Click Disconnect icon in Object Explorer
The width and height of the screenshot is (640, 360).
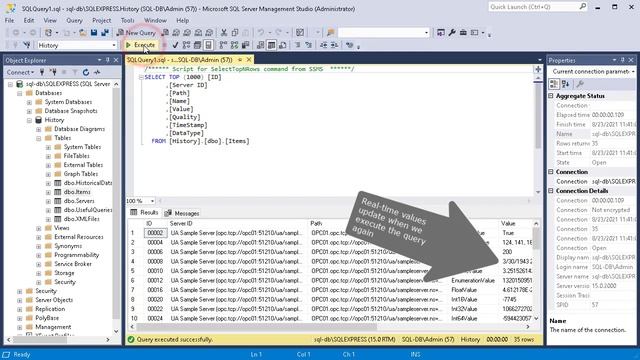pos(53,72)
